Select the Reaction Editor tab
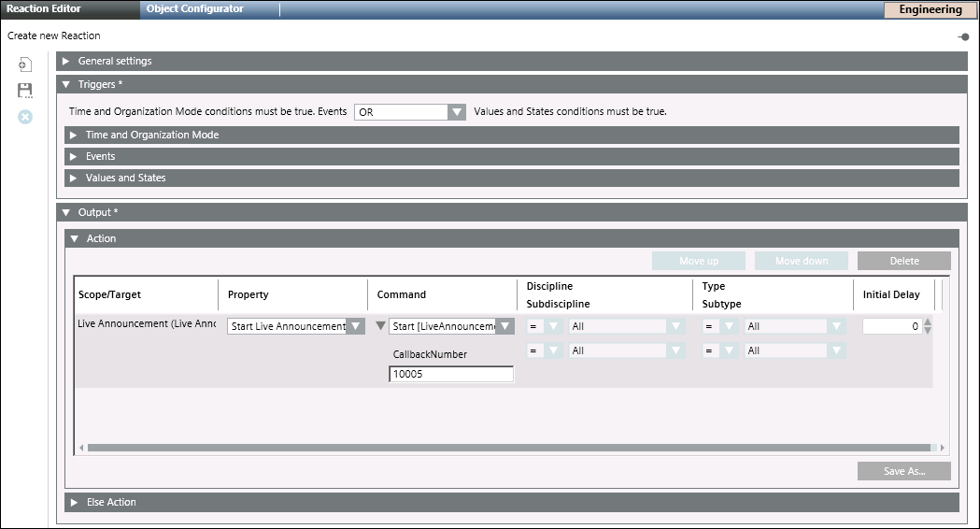980x529 pixels. [x=44, y=9]
